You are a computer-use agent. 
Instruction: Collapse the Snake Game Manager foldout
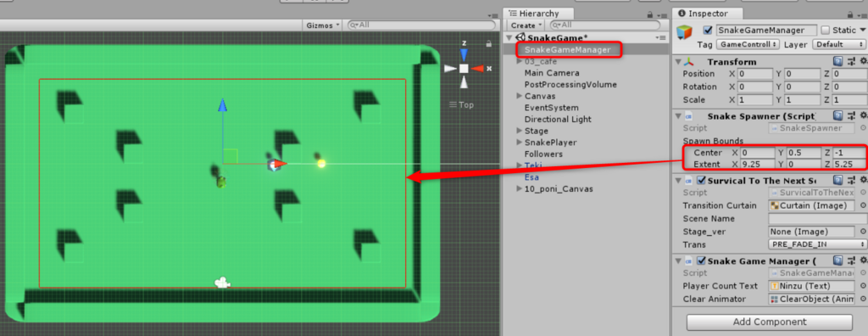click(x=678, y=261)
